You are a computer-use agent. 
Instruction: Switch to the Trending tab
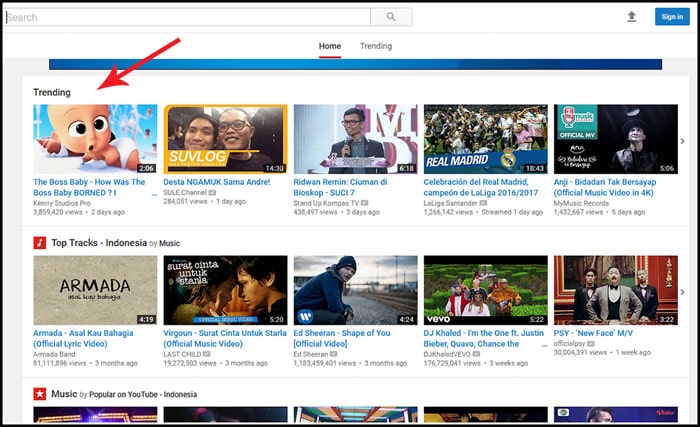pyautogui.click(x=376, y=46)
